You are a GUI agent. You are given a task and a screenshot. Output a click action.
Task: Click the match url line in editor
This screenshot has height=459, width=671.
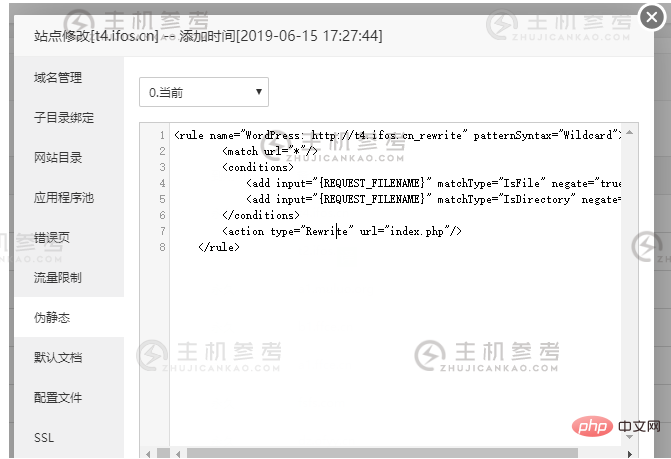click(x=270, y=151)
